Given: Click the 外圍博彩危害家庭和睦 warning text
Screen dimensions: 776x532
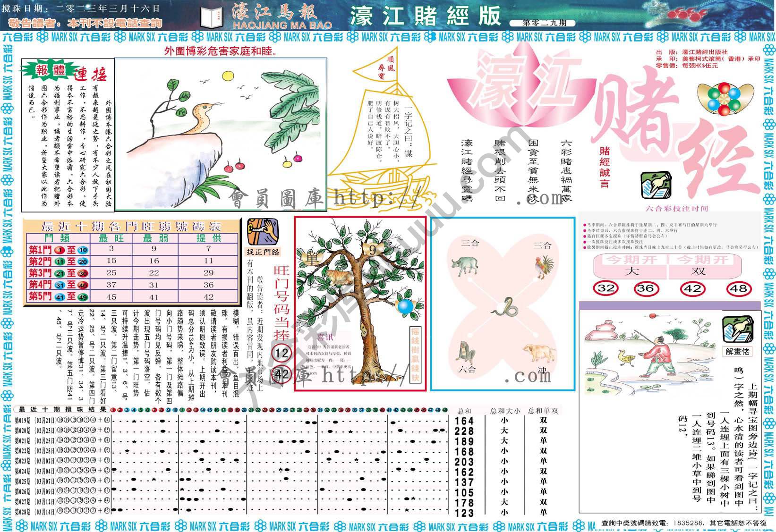Looking at the screenshot, I should coord(220,51).
